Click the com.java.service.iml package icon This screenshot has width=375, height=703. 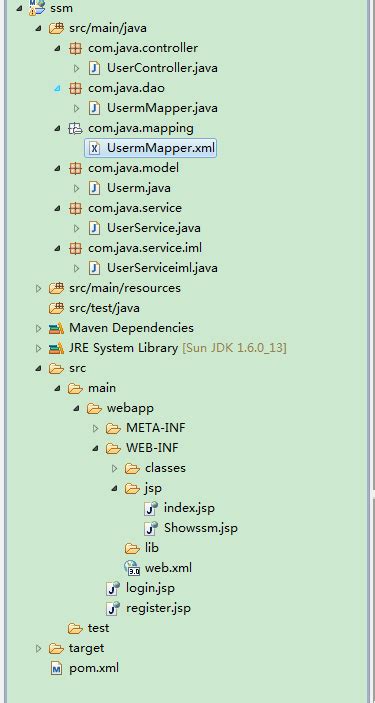tap(75, 248)
